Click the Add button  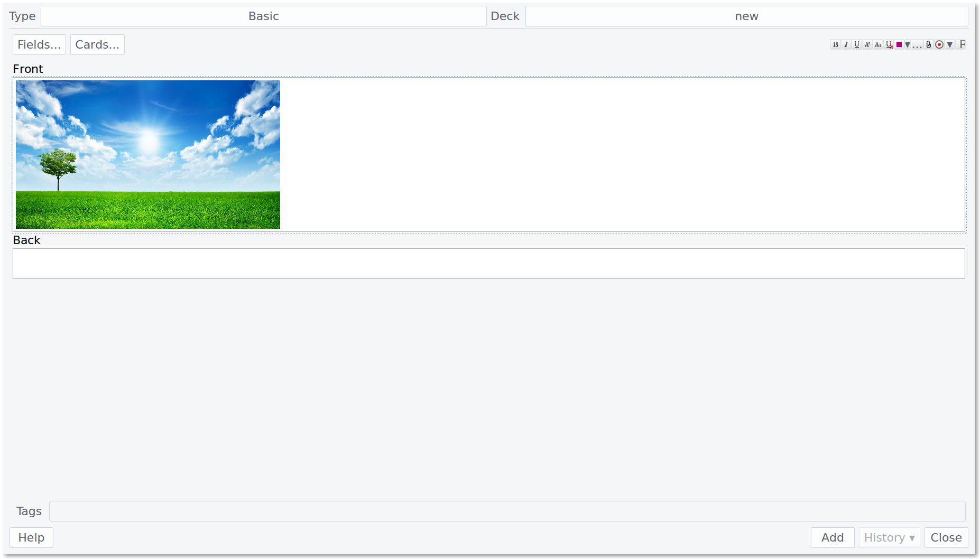[x=832, y=537]
